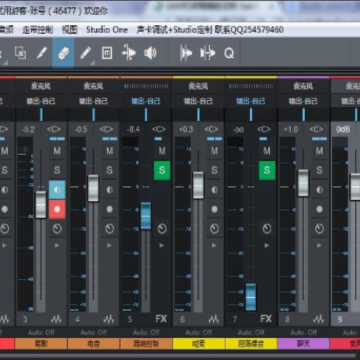360x360 pixels.
Task: Expand channel 6 with the small arrow
Action: pyautogui.click(x=214, y=245)
